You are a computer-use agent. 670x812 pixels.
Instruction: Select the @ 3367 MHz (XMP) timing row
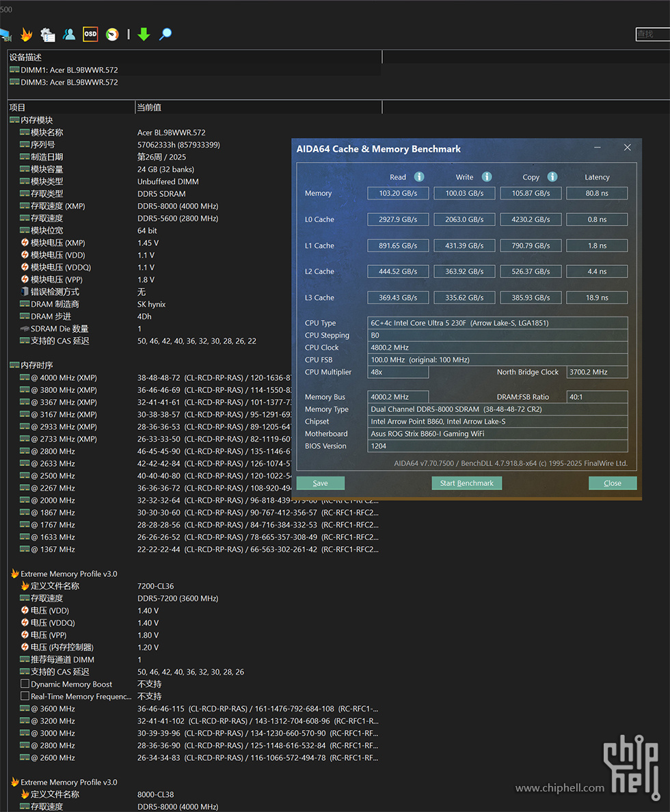[x=155, y=403]
